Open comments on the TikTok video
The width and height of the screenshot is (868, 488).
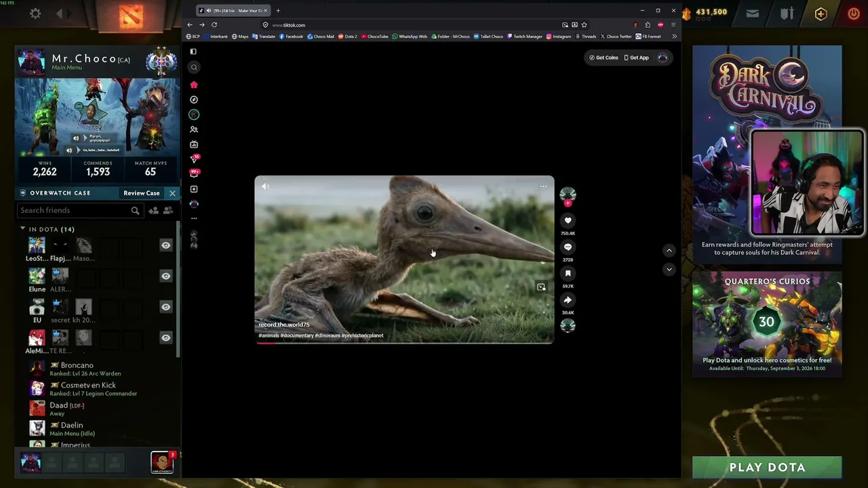point(568,247)
